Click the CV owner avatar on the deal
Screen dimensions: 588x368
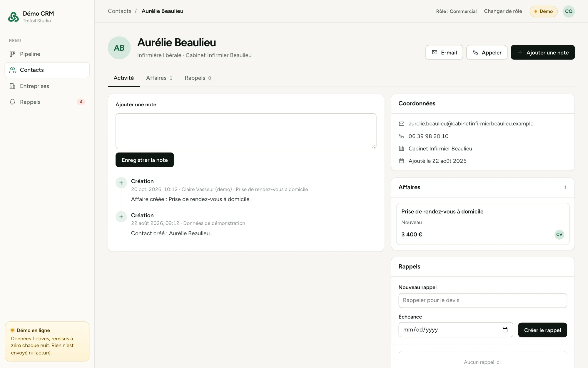(559, 234)
